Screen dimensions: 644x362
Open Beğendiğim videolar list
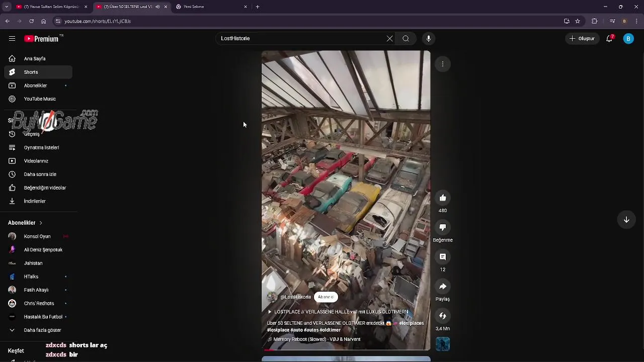coord(38,188)
